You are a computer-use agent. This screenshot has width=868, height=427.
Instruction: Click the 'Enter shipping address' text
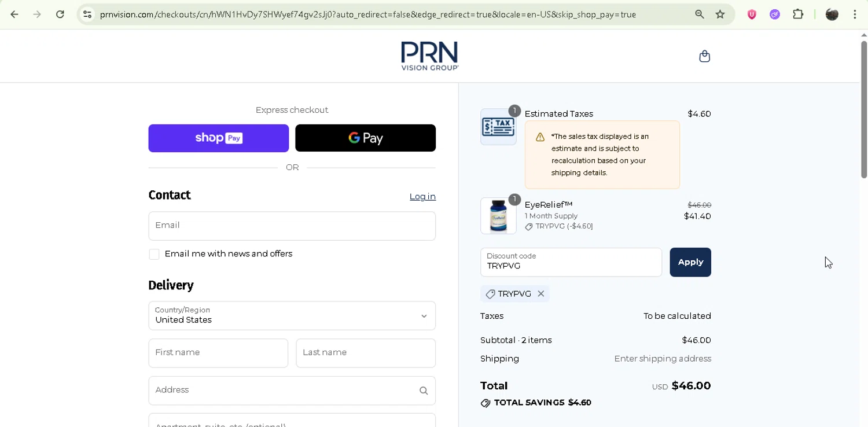pyautogui.click(x=663, y=359)
